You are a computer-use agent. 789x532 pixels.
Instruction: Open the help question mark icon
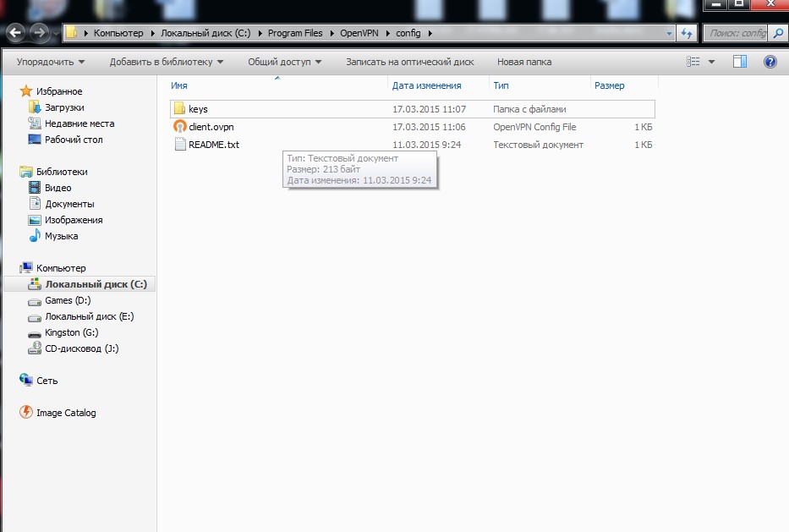pos(770,62)
